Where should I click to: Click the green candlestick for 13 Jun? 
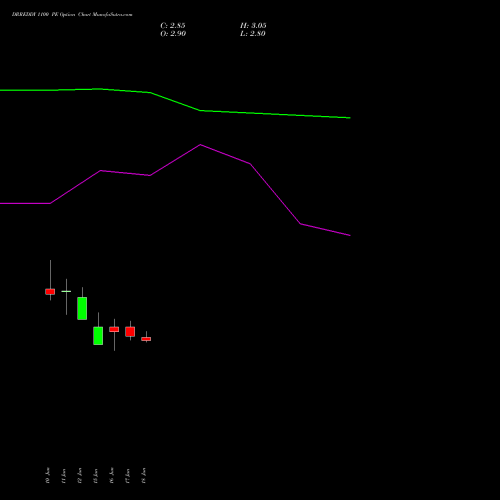point(98,336)
